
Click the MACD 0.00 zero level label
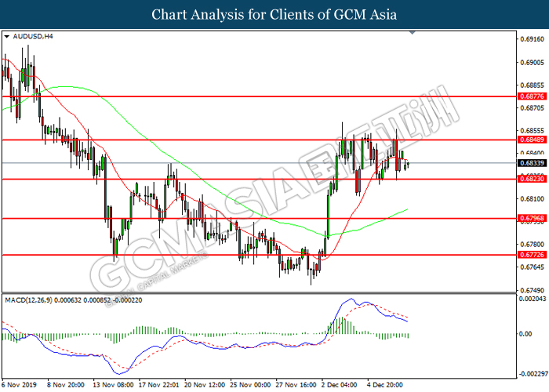pos(525,334)
